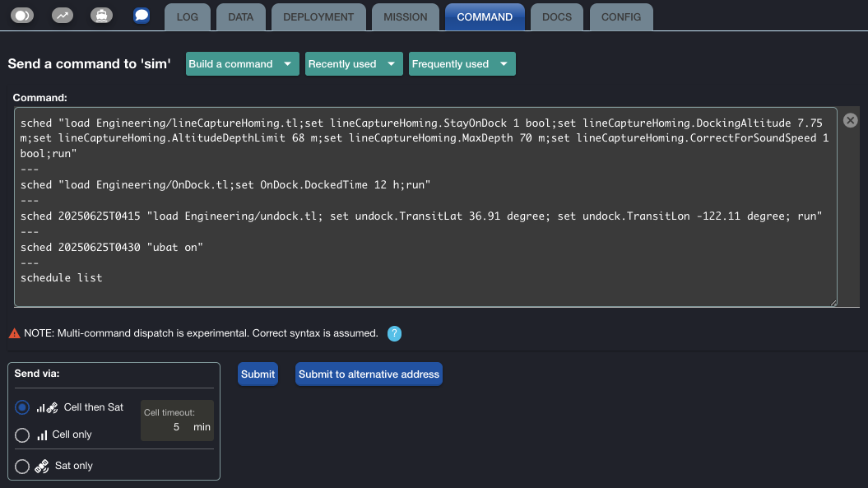This screenshot has height=488, width=868.
Task: Open the blue question mark help icon
Action: click(394, 333)
